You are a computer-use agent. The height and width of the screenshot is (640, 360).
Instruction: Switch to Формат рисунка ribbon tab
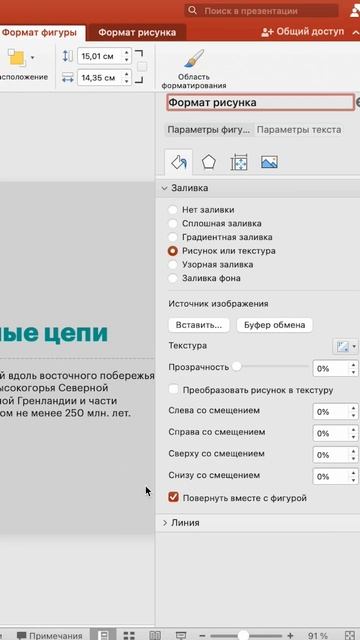[x=137, y=32]
